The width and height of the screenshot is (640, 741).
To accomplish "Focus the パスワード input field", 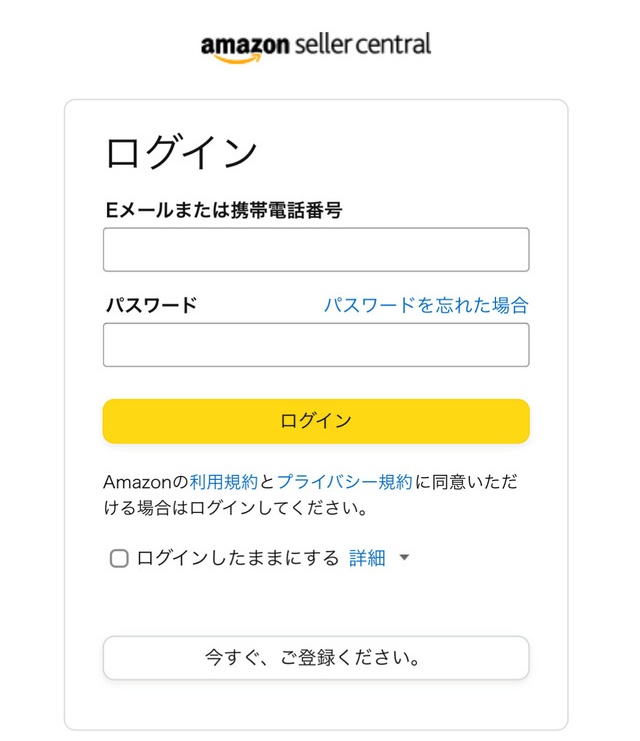I will (x=316, y=345).
